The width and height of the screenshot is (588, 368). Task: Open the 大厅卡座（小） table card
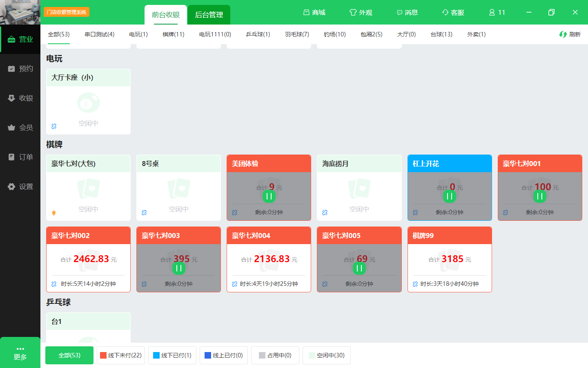(88, 102)
